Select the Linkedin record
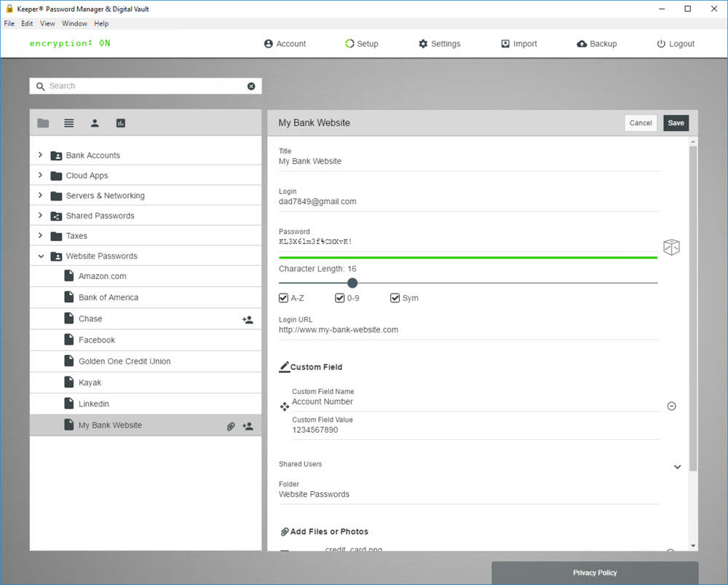This screenshot has width=728, height=585. (146, 404)
